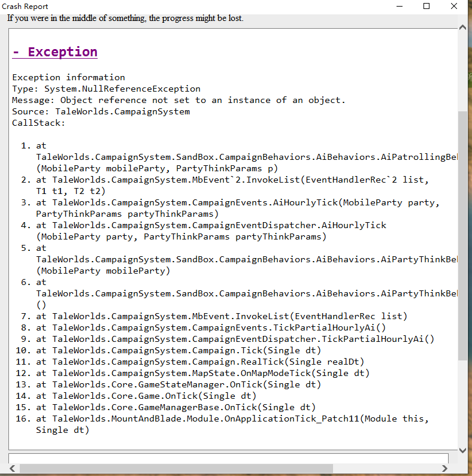The height and width of the screenshot is (476, 472).
Task: Minimize the Crash Report window
Action: pos(400,7)
